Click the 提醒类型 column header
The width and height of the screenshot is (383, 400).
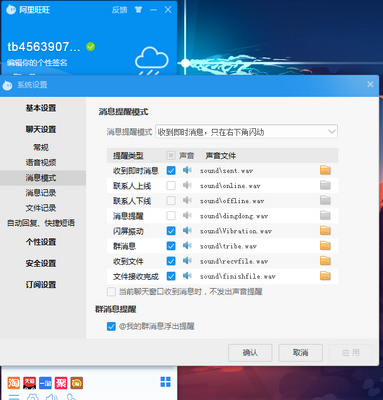point(128,156)
